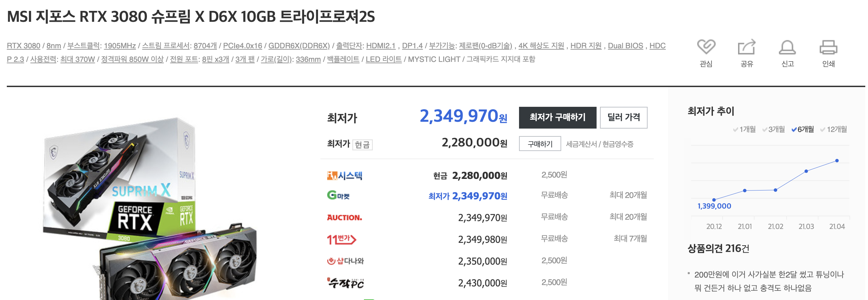The width and height of the screenshot is (868, 300).
Task: Open the 200만원에 이거 사가실분 review comment
Action: coord(769,281)
